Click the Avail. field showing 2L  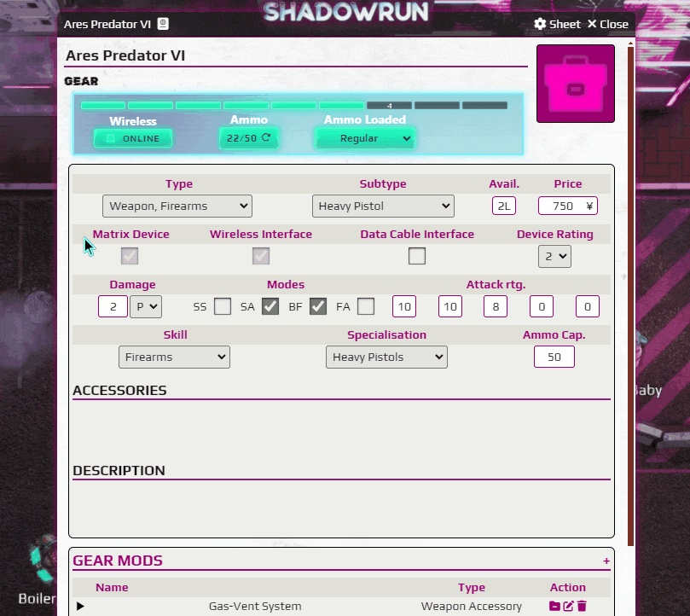pyautogui.click(x=504, y=206)
